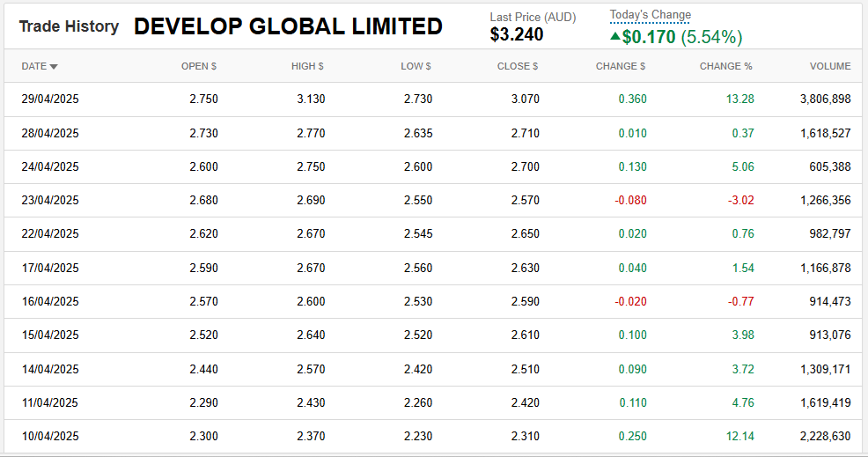
Task: Sort by HIGH $ column header
Action: [x=307, y=66]
